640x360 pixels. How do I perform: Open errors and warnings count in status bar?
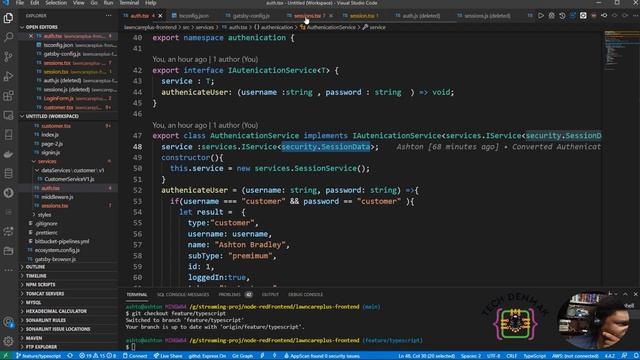point(98,356)
